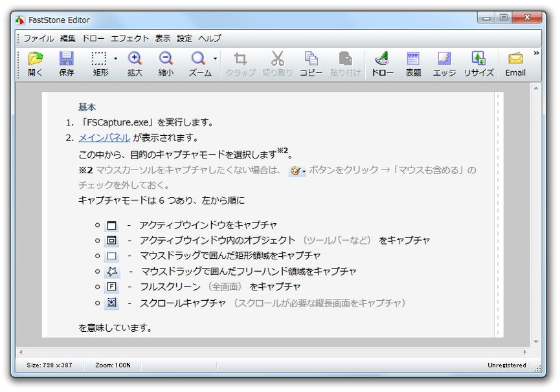Click the horizontal scrollbar right arrow
560x392 pixels.
(x=524, y=352)
